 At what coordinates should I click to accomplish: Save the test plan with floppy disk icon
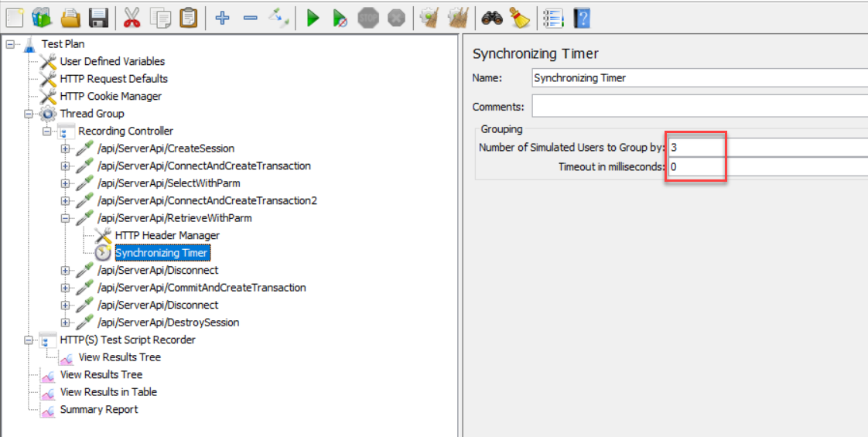[x=98, y=17]
